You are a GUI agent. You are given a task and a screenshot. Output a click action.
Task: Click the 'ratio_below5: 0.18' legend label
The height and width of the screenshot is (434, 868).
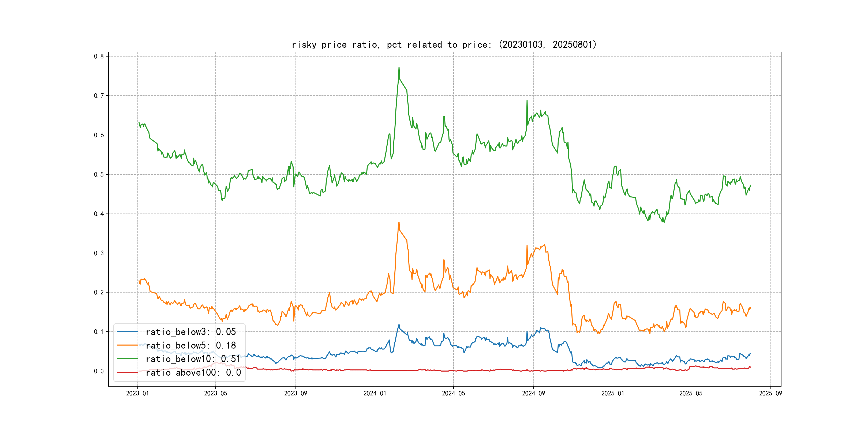pos(191,345)
